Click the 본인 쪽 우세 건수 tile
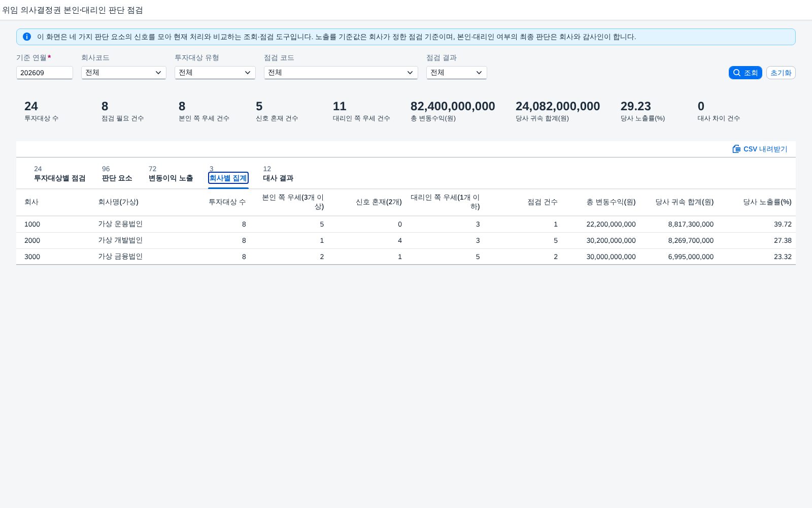This screenshot has width=812, height=508. coord(204,111)
